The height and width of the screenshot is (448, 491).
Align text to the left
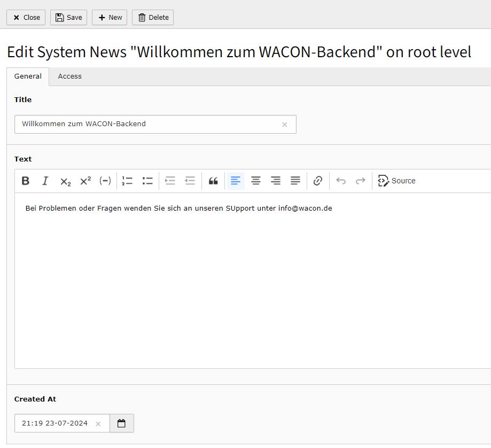click(236, 181)
